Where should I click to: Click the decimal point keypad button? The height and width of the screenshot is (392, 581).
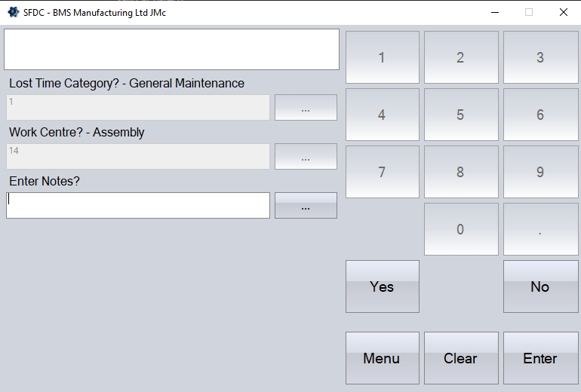(540, 229)
